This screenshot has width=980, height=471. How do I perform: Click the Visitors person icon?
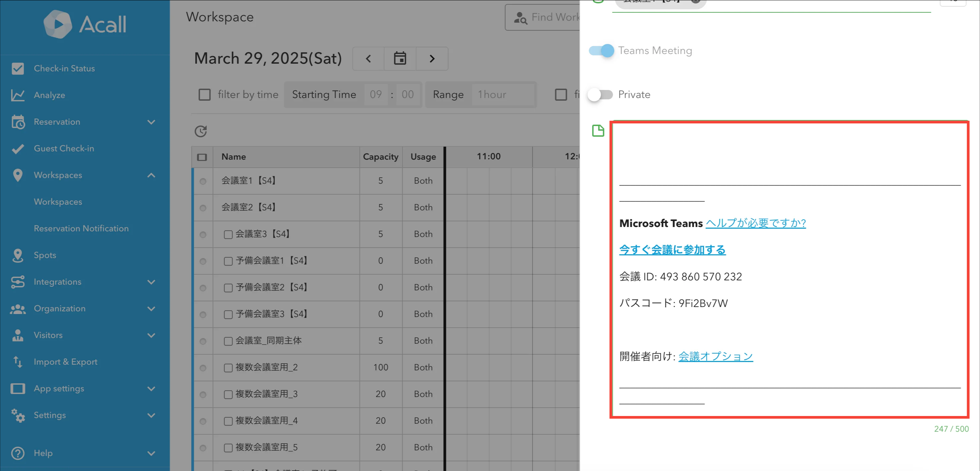(17, 335)
